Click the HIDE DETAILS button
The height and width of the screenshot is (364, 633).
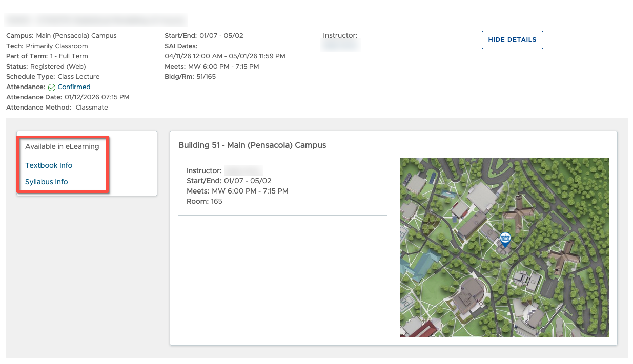512,40
